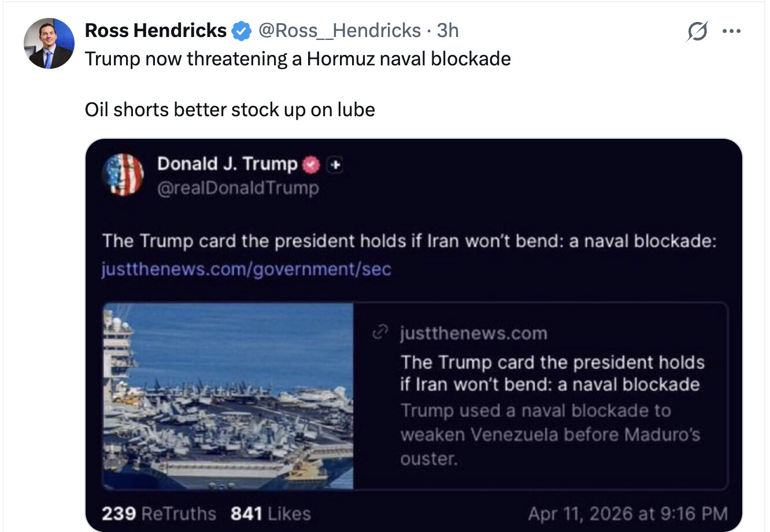This screenshot has height=532, width=770.
Task: Click Donald J. Trump's flag avatar
Action: [x=123, y=175]
